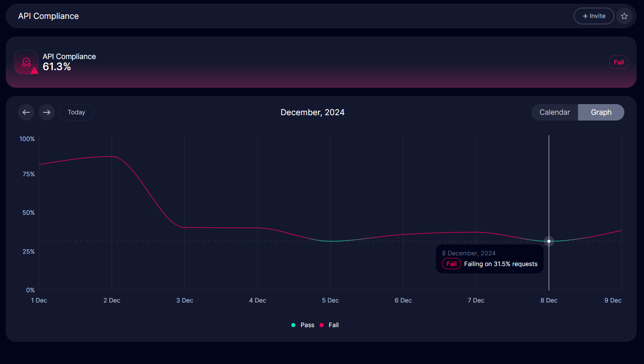Click the star favorite icon

[x=624, y=16]
